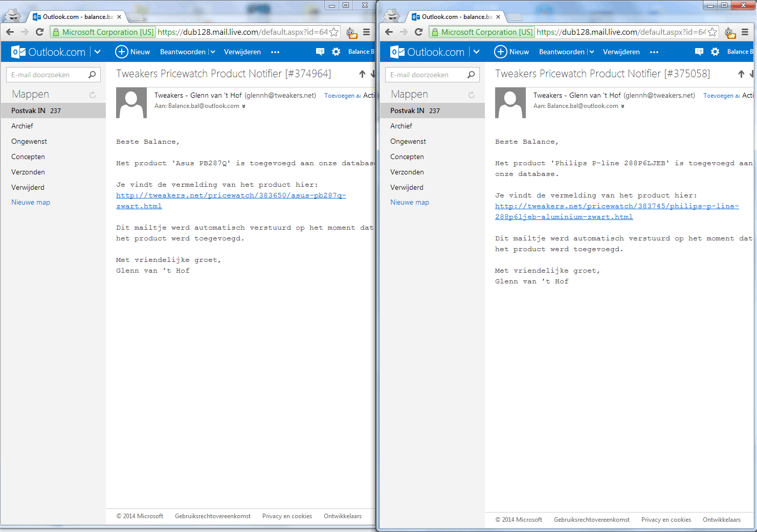The image size is (757, 532).
Task: Bookmark the page with the star in left window
Action: click(x=334, y=32)
